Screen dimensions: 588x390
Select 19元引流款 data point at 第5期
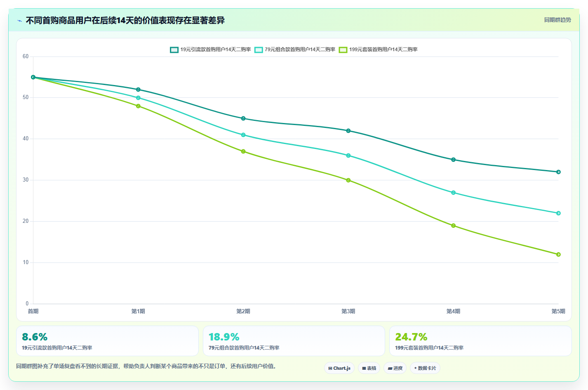(558, 172)
